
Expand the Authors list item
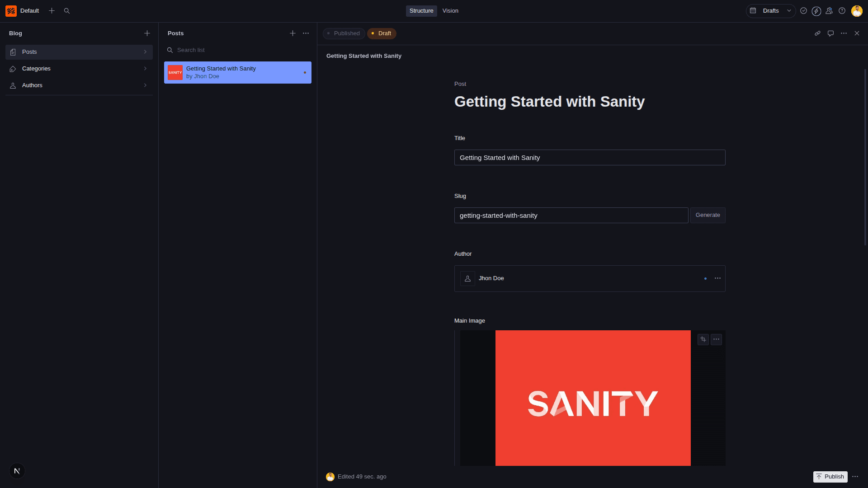[x=79, y=85]
